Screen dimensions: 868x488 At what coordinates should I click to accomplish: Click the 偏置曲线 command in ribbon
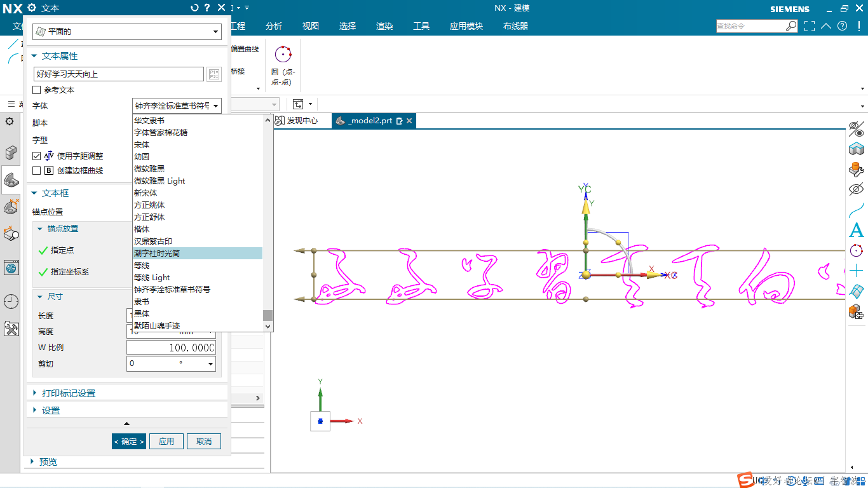(x=244, y=49)
